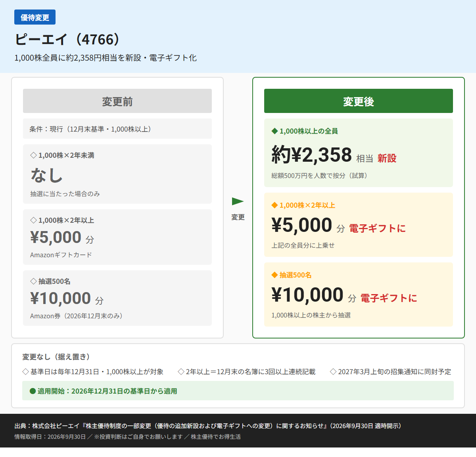Click ¥10,000 amount in 変更前 card
The height and width of the screenshot is (457, 476).
[x=61, y=298]
